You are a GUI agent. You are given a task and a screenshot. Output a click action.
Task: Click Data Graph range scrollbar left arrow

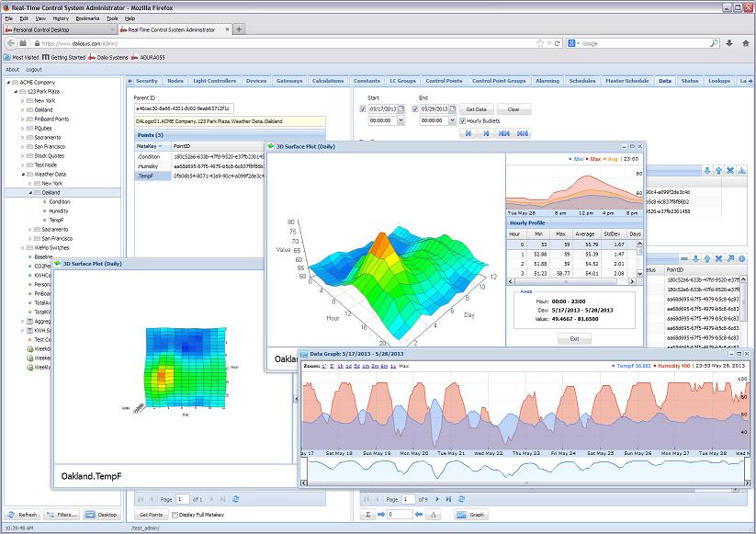tap(304, 483)
